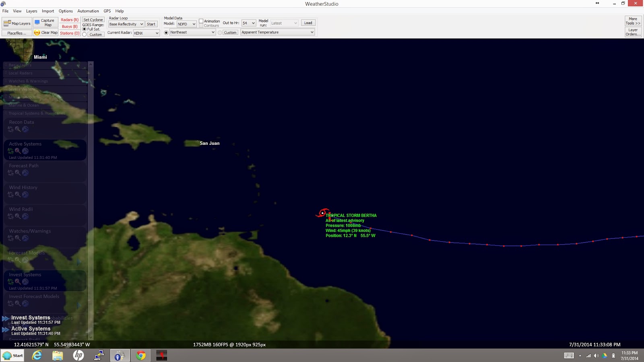
Task: Click the Tropical Storm Bertha cyclone symbol
Action: (323, 213)
